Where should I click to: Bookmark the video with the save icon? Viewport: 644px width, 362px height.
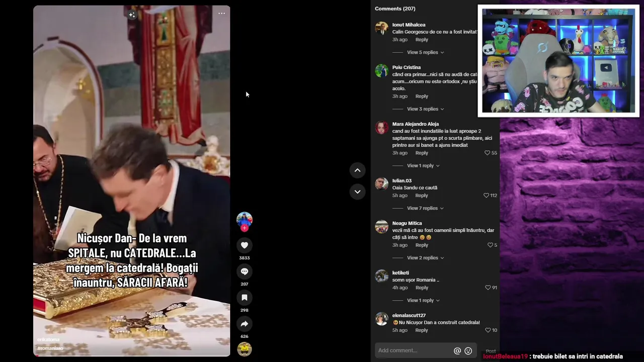245,298
